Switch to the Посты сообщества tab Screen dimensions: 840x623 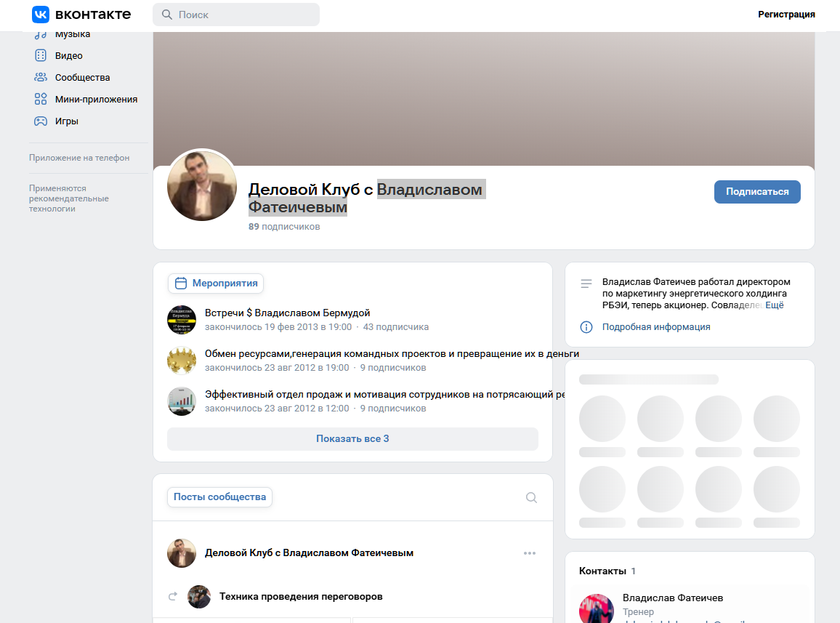[219, 497]
